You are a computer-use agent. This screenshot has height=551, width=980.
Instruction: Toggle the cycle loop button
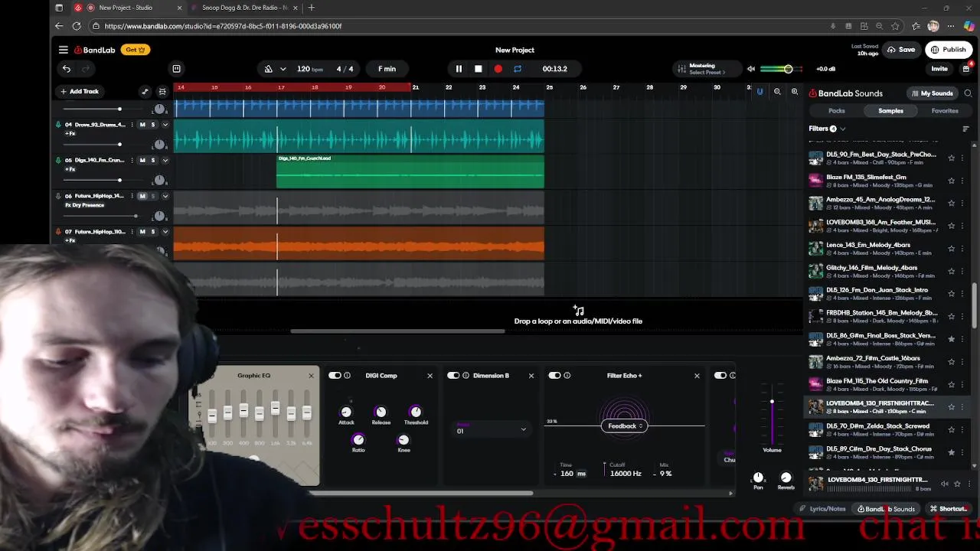click(x=518, y=69)
